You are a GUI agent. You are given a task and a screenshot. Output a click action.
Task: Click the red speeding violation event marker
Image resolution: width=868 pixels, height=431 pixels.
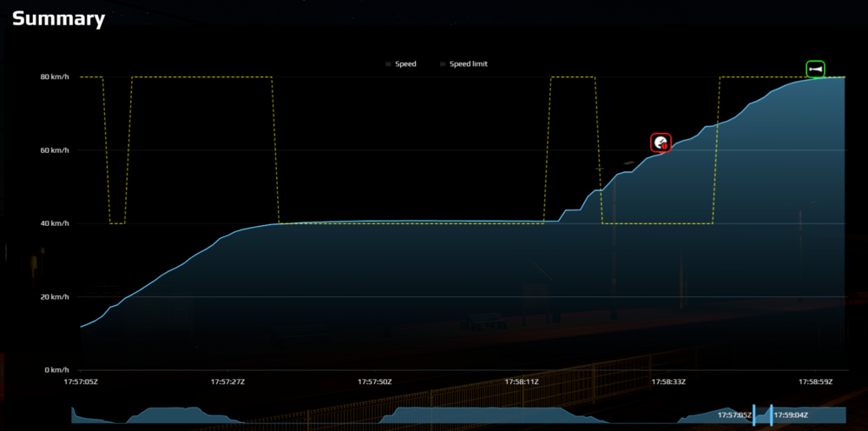[661, 143]
